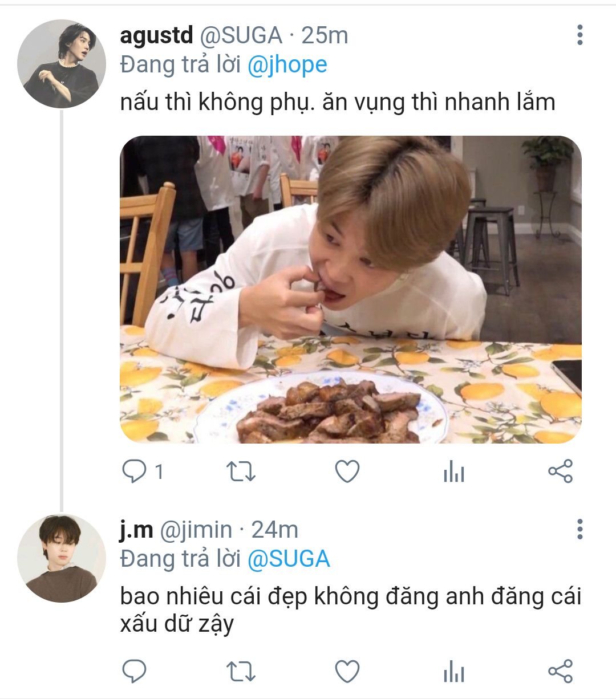Open the @jhope mention link
This screenshot has height=699, width=616.
(287, 65)
